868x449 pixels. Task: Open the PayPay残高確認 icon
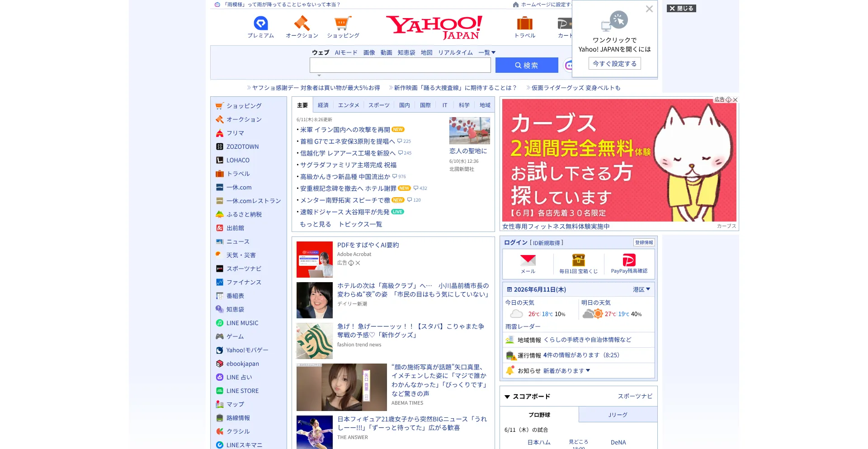629,260
